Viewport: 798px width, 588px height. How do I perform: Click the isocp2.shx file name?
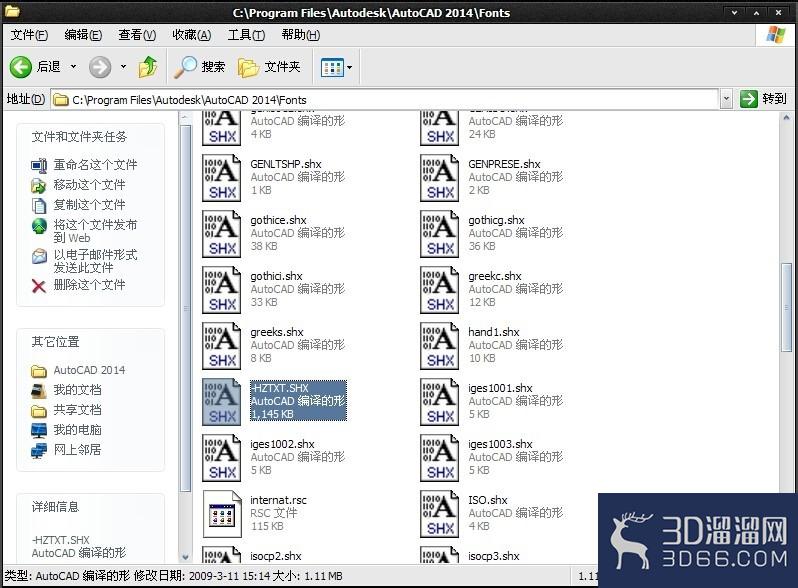276,556
